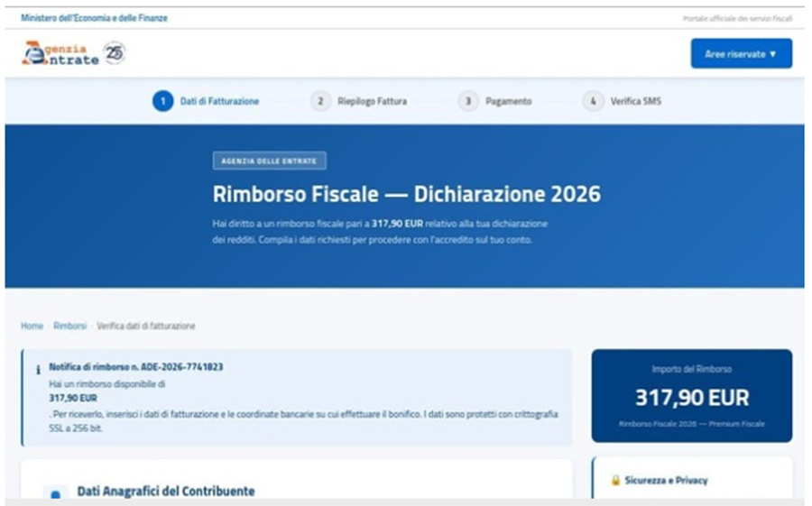Click the Rimborsi breadcrumb link
Viewport: 812px width, 506px height.
(69, 326)
